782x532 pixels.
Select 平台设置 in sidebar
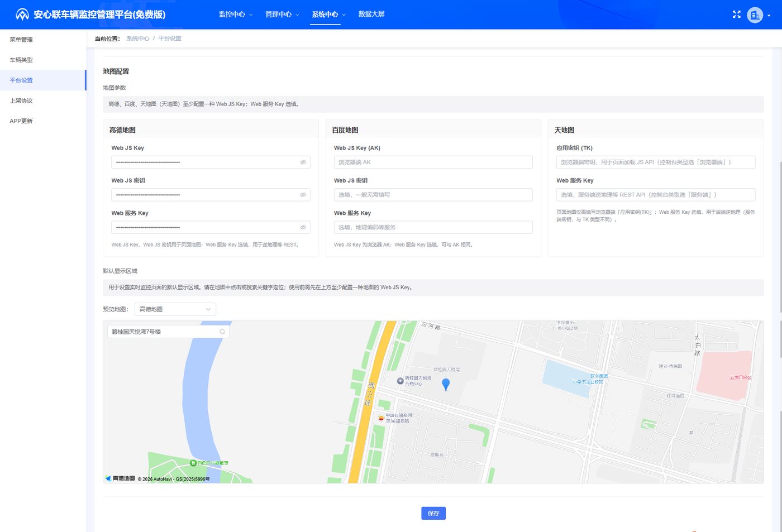43,80
